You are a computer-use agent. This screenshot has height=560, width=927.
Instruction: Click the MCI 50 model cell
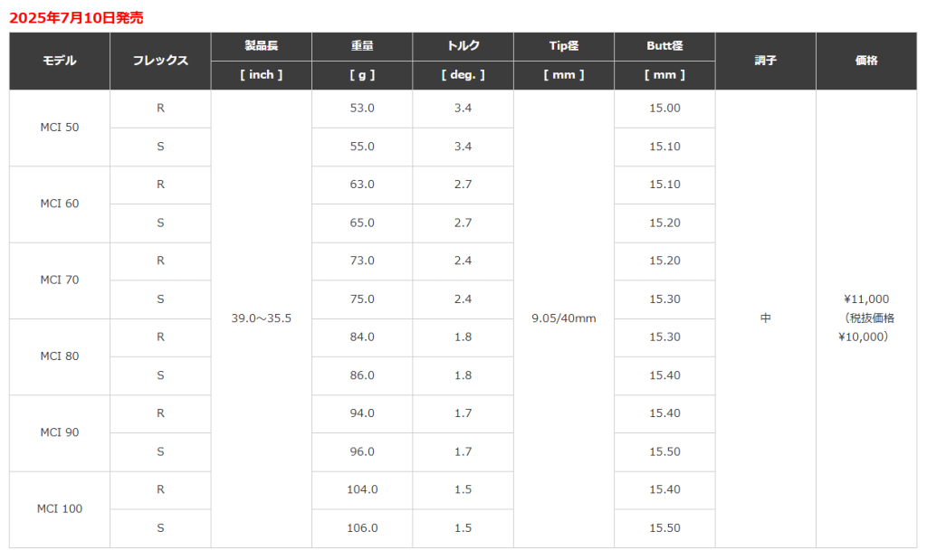pyautogui.click(x=60, y=128)
